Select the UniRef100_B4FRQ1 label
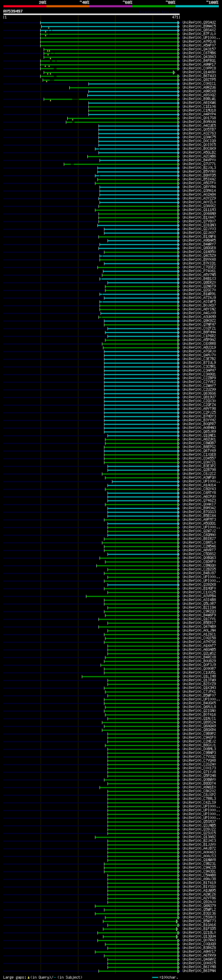 (x=199, y=60)
